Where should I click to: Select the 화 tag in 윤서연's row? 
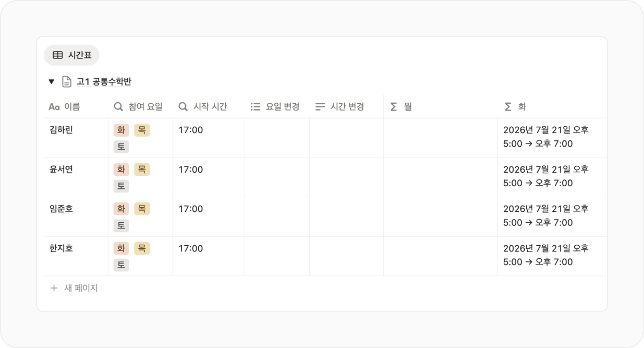121,170
